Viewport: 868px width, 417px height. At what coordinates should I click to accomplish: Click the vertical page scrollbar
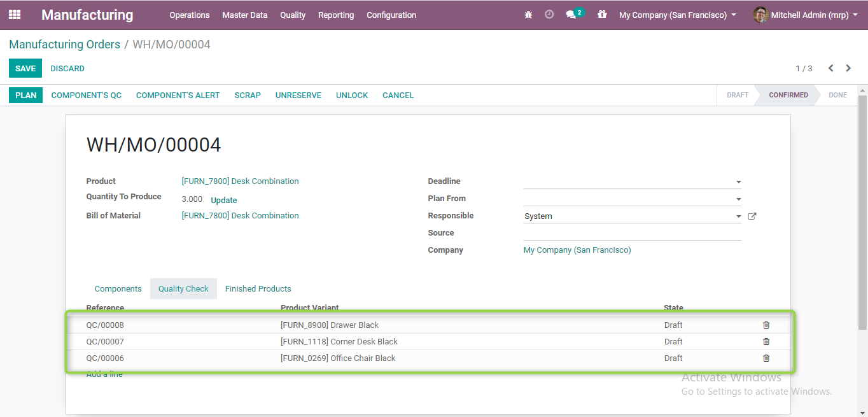[x=863, y=213]
